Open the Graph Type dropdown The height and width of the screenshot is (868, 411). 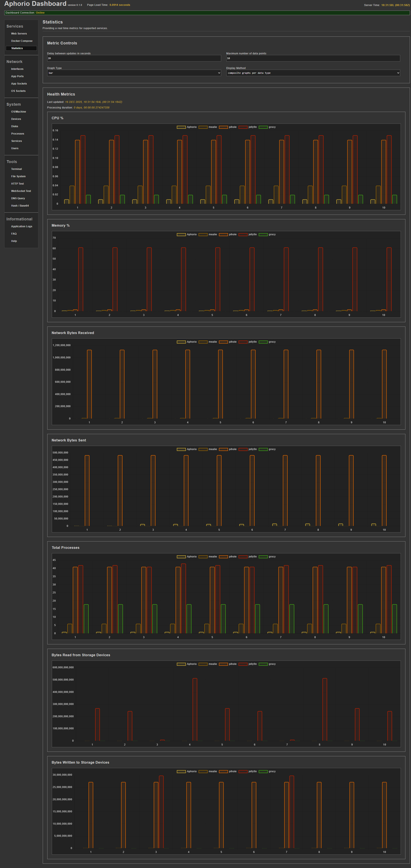134,73
